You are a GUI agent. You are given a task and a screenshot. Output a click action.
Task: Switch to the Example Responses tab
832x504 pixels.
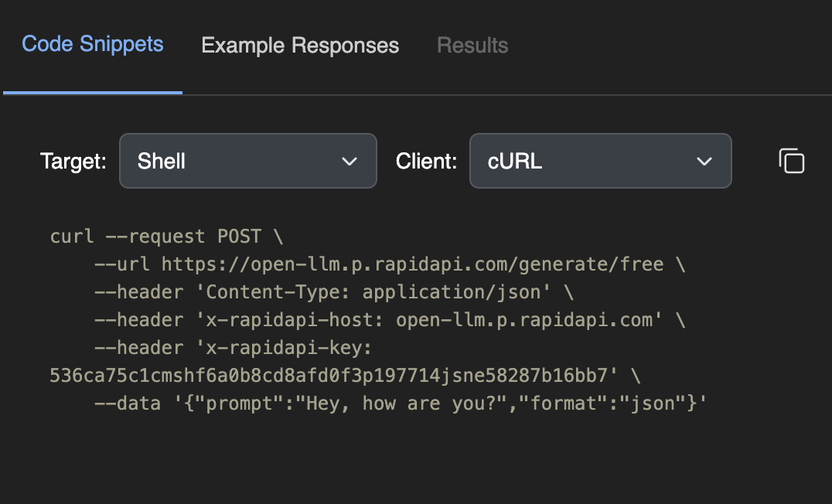click(300, 46)
